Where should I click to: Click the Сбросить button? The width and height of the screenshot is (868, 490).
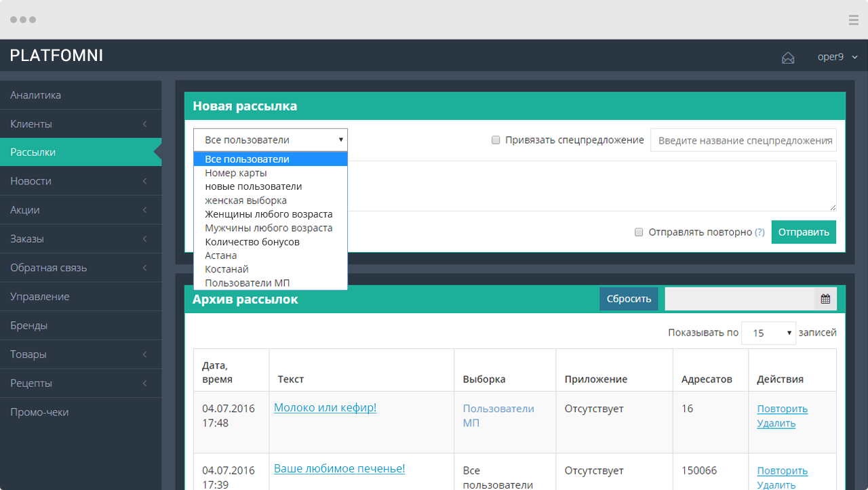point(629,299)
